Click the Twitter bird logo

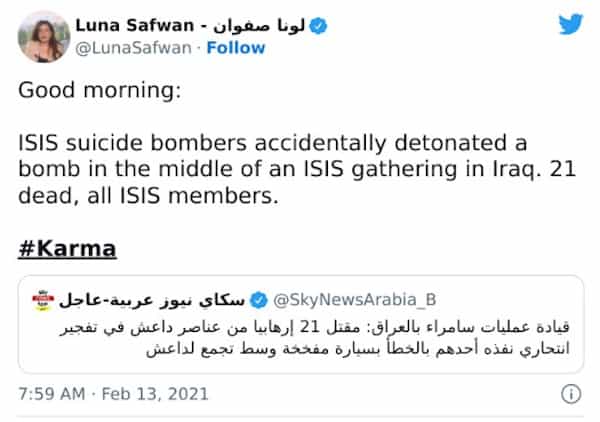coord(570,23)
